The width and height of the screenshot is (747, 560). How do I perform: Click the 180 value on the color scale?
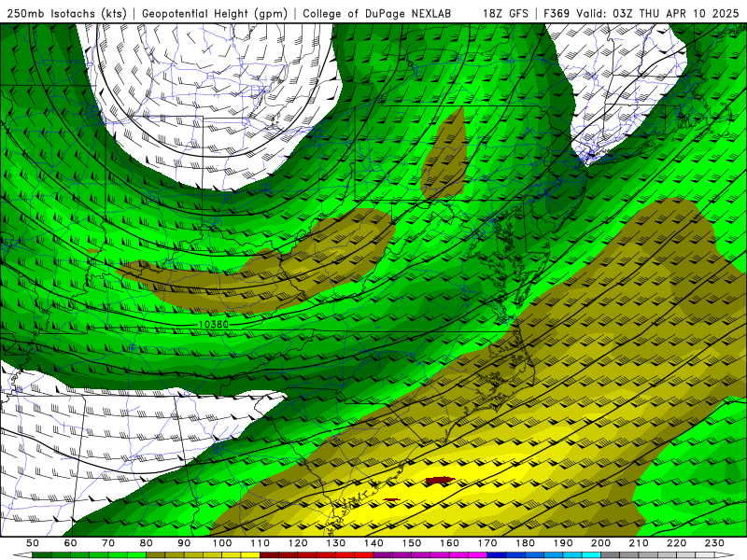525,543
